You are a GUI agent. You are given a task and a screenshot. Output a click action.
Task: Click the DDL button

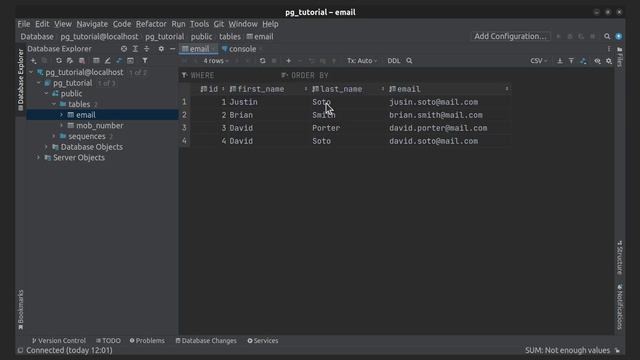[393, 61]
